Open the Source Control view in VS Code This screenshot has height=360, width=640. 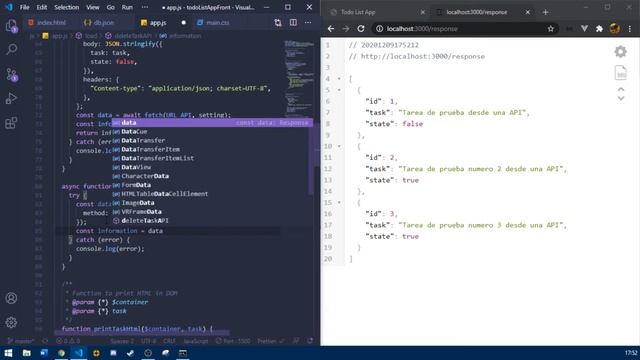[x=11, y=75]
